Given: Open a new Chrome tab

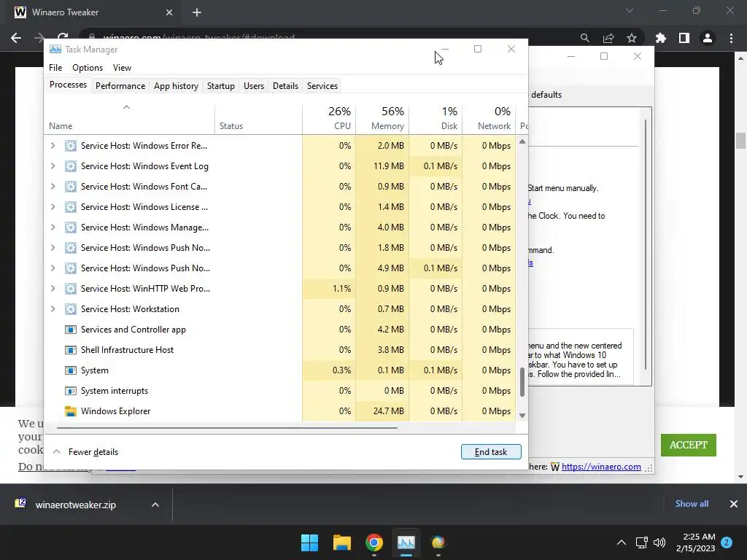Looking at the screenshot, I should click(197, 12).
